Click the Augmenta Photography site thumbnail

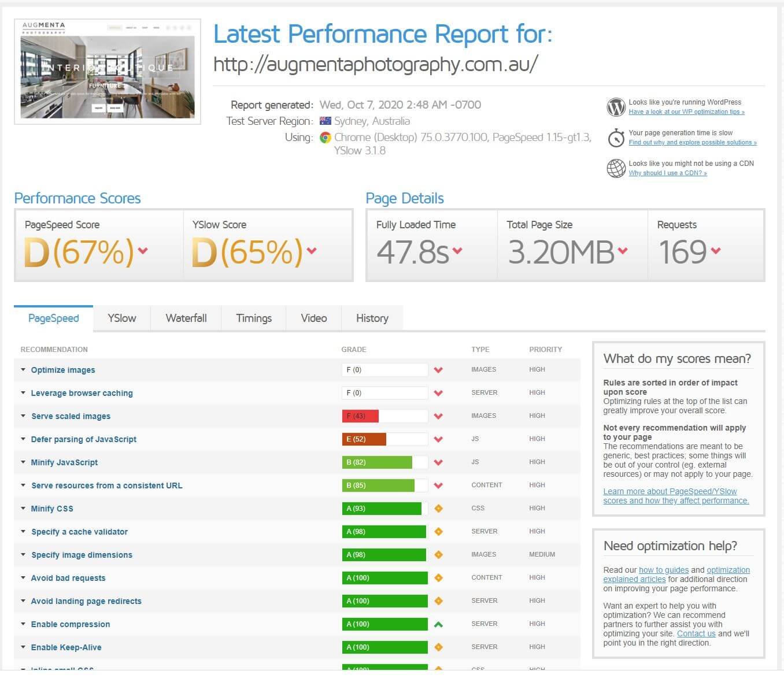108,72
